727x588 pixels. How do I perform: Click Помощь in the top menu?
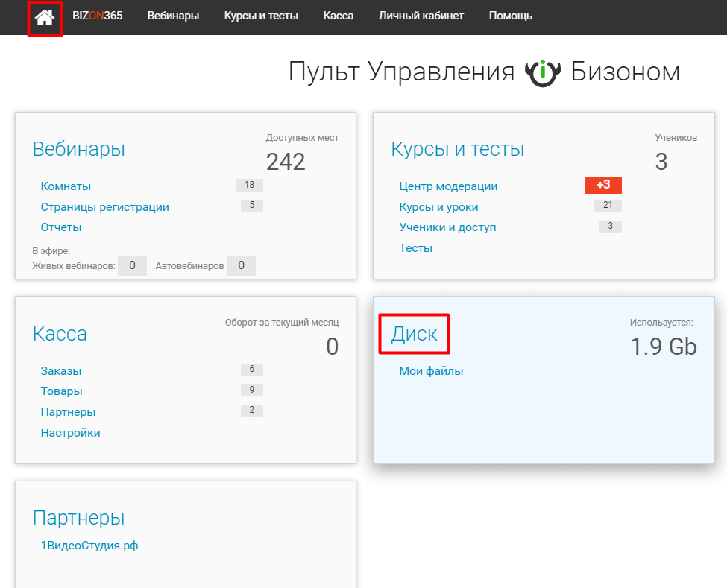click(510, 16)
